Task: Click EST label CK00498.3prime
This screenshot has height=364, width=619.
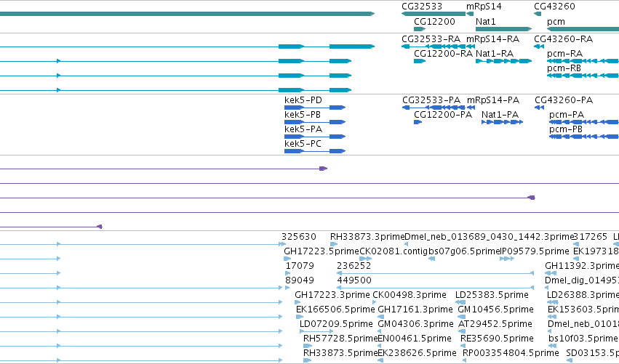Action: pos(410,296)
